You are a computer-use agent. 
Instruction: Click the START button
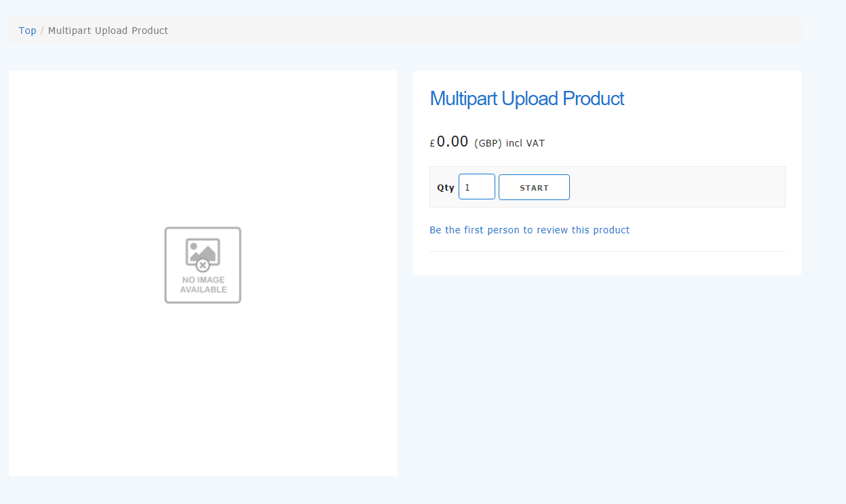534,187
